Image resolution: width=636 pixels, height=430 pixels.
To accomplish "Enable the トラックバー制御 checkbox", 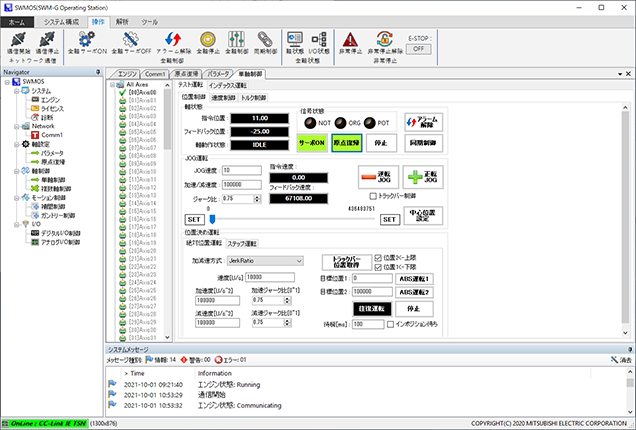I will (x=374, y=196).
